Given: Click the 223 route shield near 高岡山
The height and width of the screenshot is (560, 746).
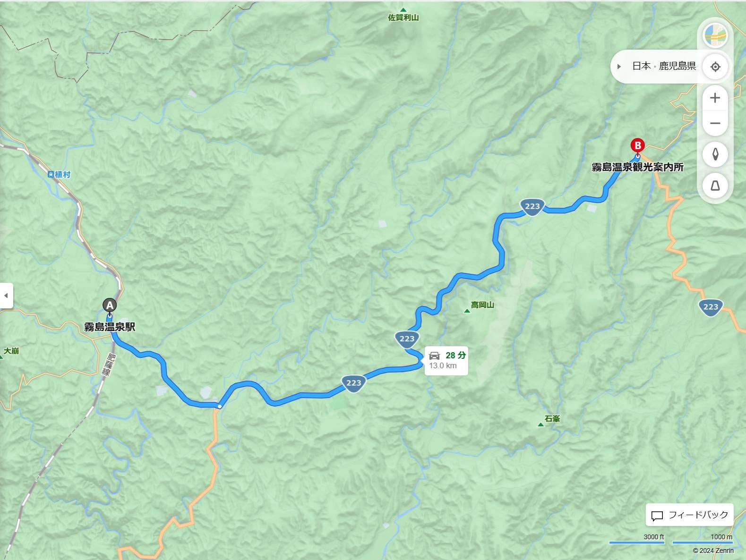Looking at the screenshot, I should pos(407,339).
